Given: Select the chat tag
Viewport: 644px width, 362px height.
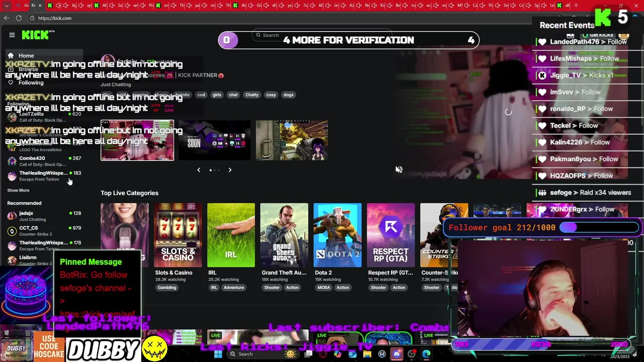Looking at the screenshot, I should coord(233,95).
